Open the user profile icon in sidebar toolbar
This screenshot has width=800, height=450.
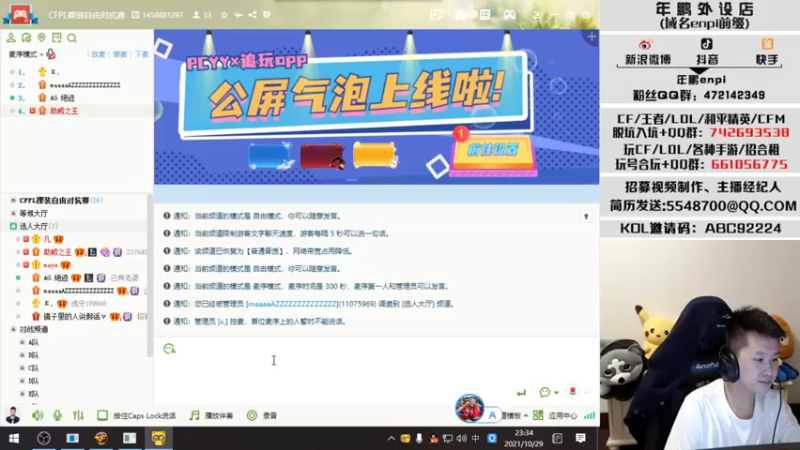(x=11, y=38)
